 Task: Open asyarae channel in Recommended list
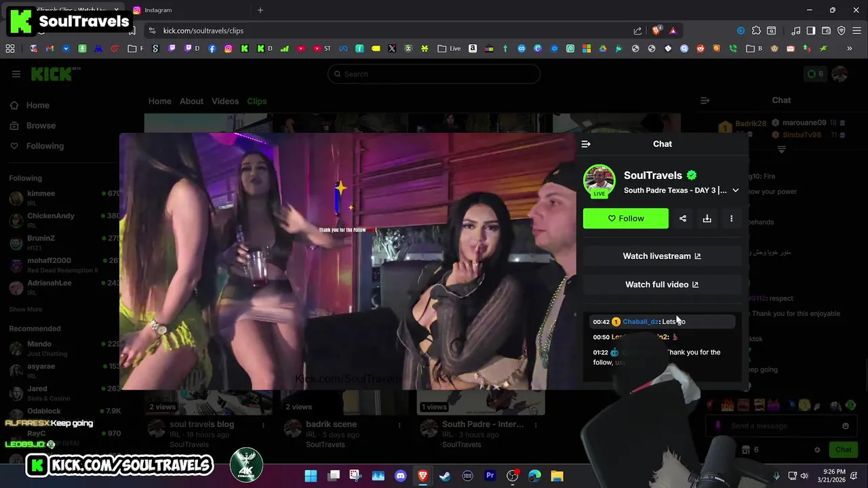click(64, 370)
